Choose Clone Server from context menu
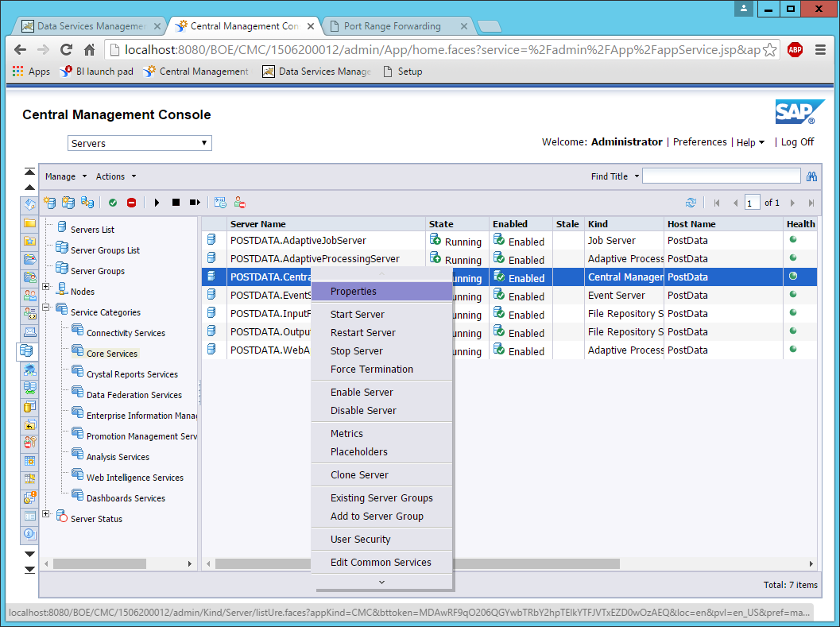 [x=359, y=474]
